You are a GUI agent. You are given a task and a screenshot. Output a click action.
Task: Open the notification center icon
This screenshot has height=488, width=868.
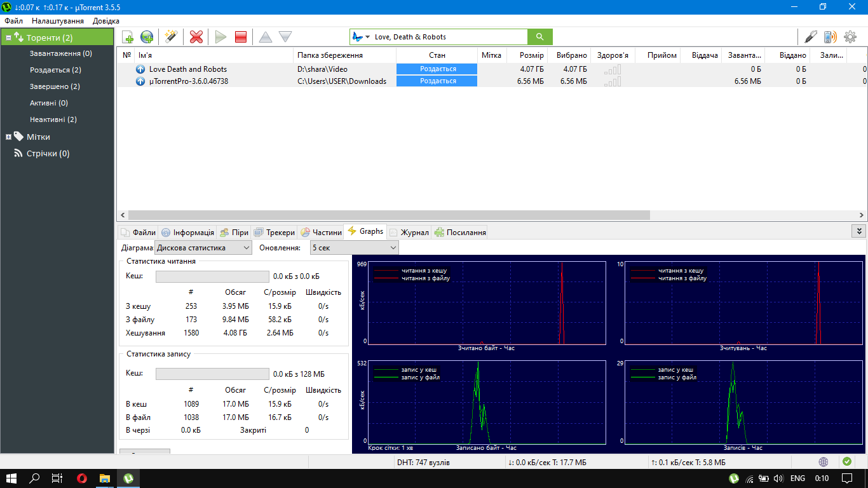coord(847,478)
